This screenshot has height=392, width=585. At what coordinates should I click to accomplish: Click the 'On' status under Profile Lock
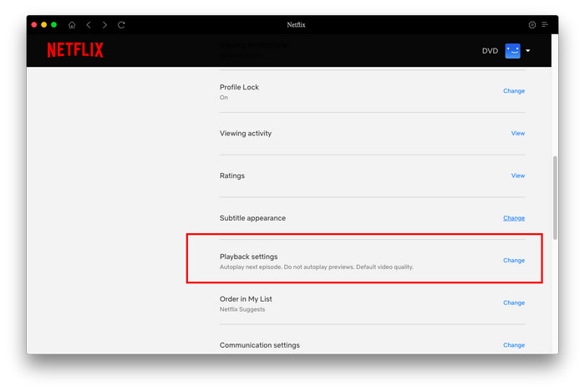pos(223,98)
